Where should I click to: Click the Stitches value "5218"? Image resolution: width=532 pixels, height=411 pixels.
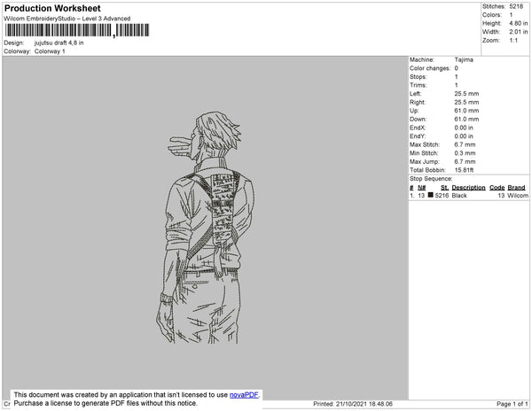(x=516, y=6)
